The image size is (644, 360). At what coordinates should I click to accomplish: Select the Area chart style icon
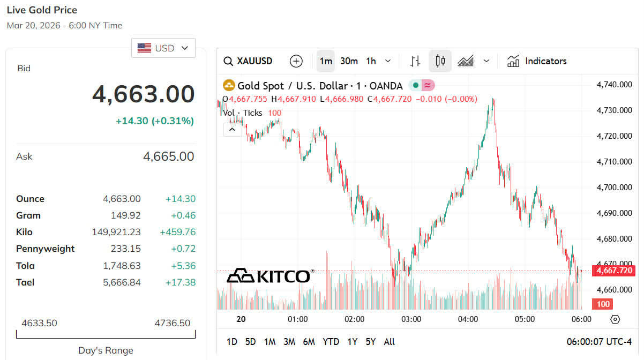pyautogui.click(x=466, y=61)
